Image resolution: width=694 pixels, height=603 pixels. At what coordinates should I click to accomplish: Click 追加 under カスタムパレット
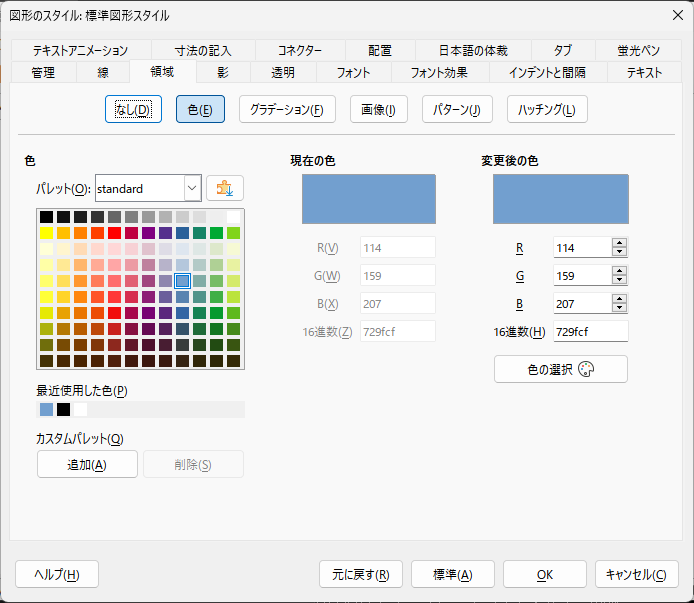click(x=87, y=464)
